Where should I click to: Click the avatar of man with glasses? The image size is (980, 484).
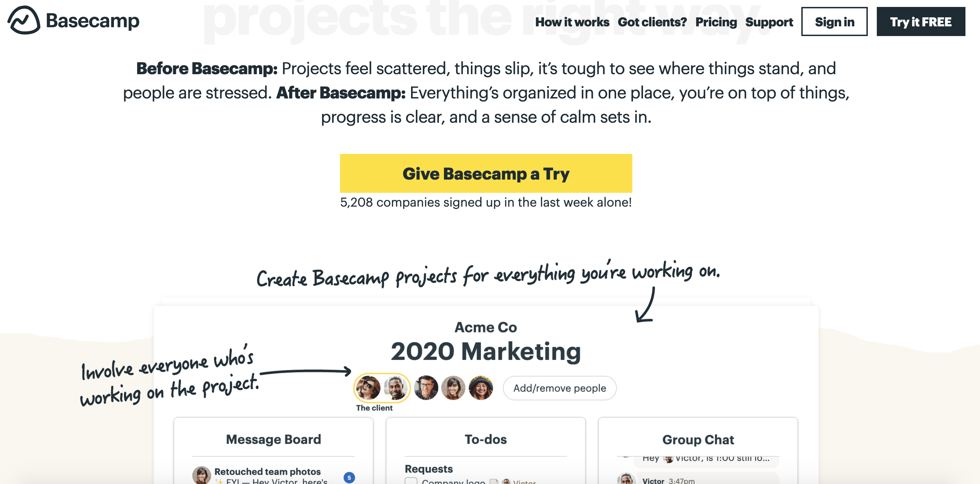tap(426, 388)
